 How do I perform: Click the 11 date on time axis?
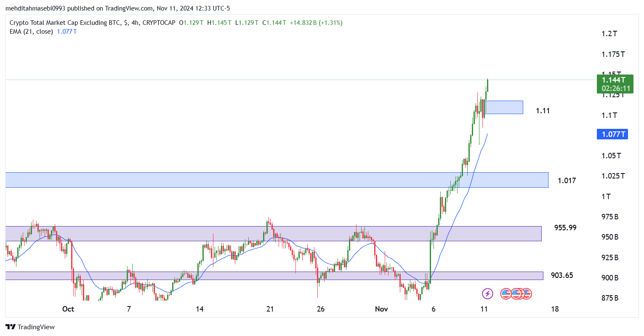[x=484, y=309]
